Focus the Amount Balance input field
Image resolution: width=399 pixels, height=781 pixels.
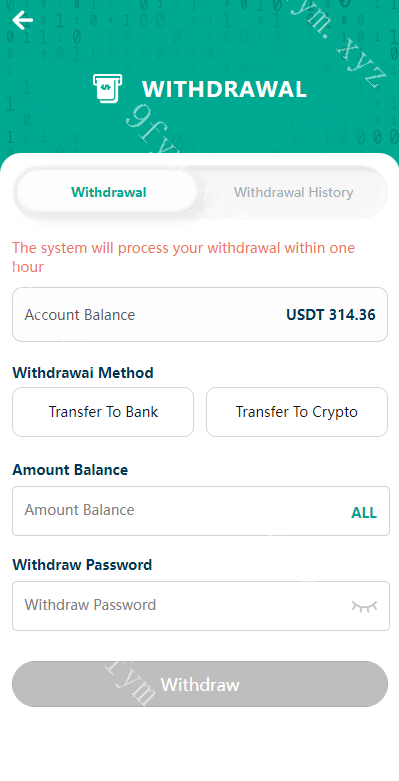(x=201, y=511)
